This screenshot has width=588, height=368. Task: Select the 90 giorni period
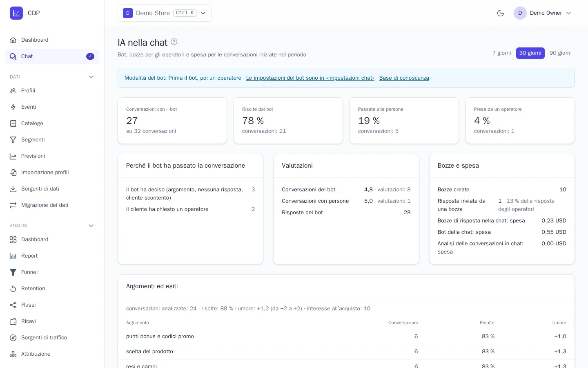[560, 53]
